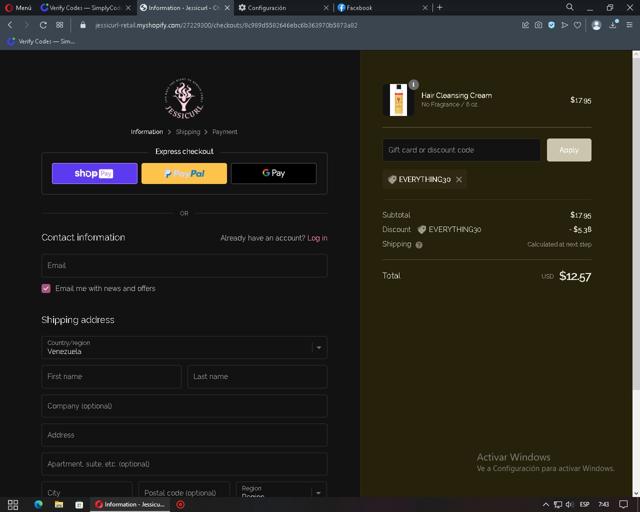Click the Hair Cleansing Cream thumbnail
This screenshot has height=512, width=640.
coord(398,100)
